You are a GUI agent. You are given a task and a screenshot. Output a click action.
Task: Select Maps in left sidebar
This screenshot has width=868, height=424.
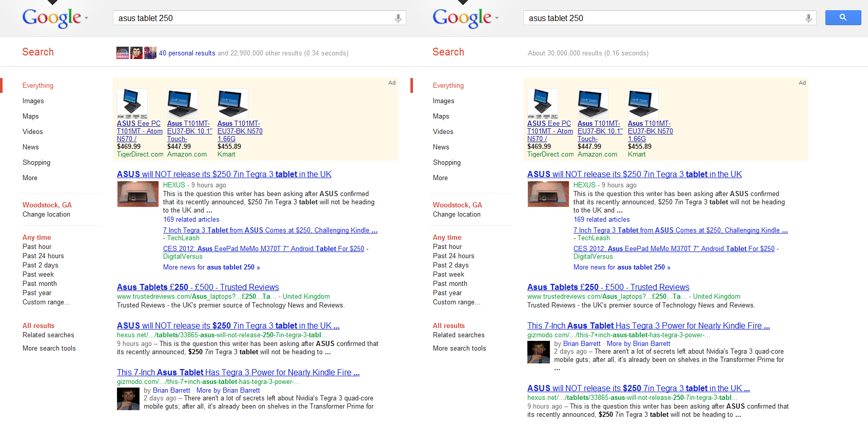pos(31,117)
